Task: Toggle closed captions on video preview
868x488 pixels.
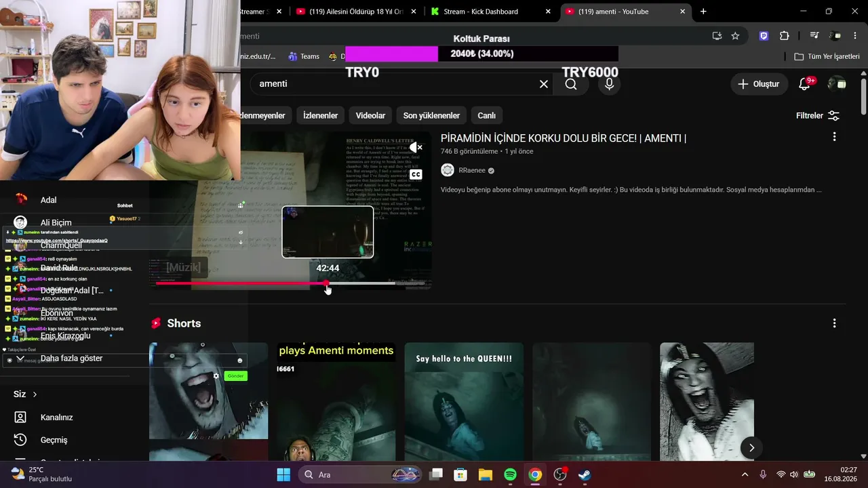Action: coord(416,174)
